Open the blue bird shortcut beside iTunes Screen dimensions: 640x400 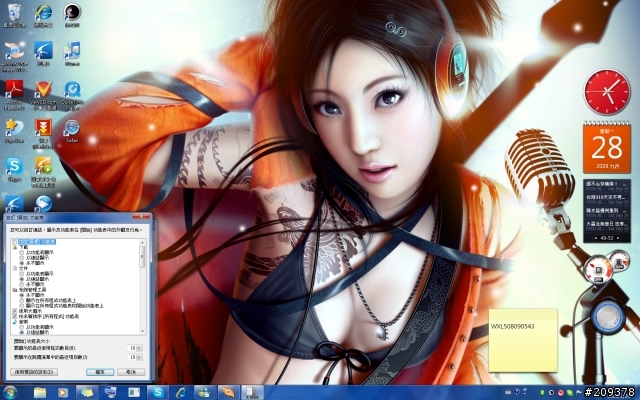tap(43, 53)
